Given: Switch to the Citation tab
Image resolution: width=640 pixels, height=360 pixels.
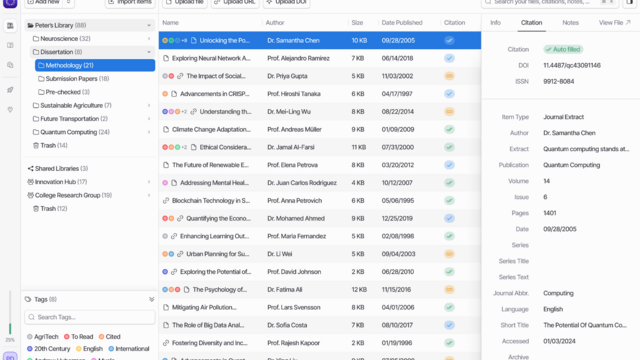Looking at the screenshot, I should [x=531, y=23].
